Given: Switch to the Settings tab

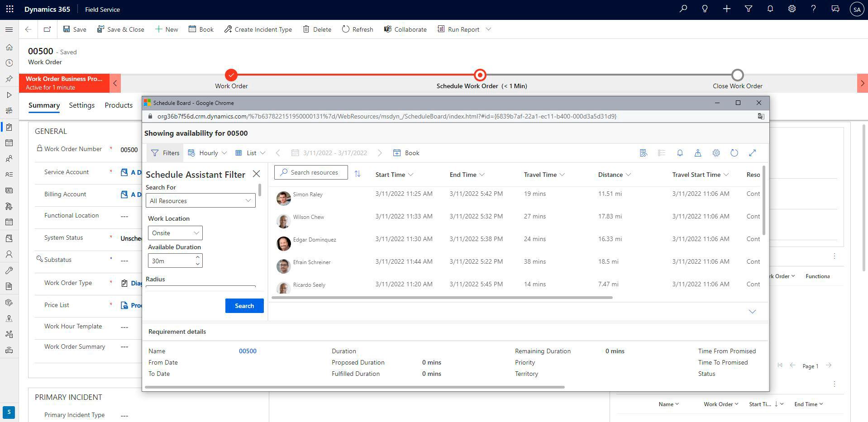Looking at the screenshot, I should tap(82, 105).
